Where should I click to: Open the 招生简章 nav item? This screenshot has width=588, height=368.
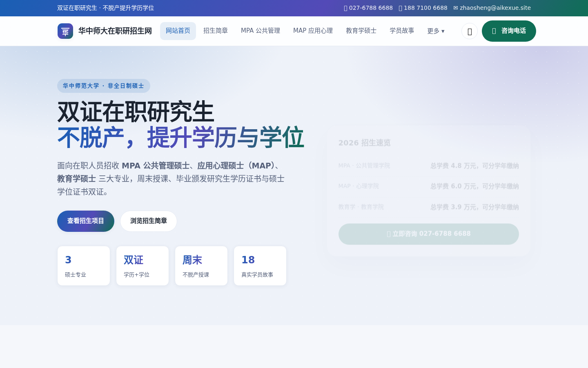216,31
